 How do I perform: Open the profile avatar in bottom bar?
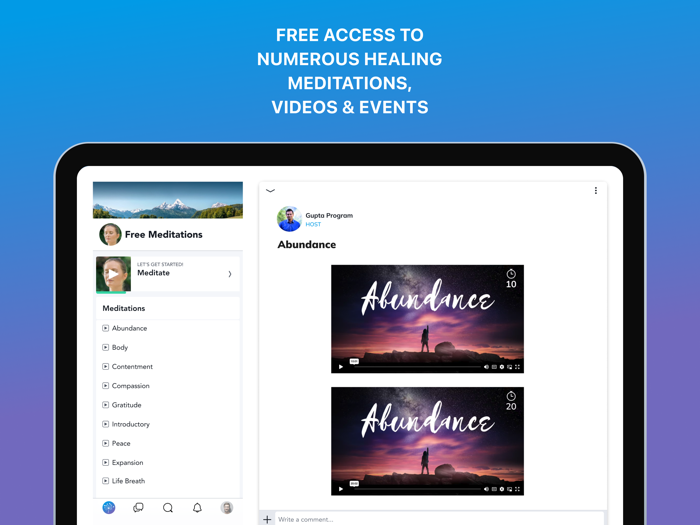227,508
